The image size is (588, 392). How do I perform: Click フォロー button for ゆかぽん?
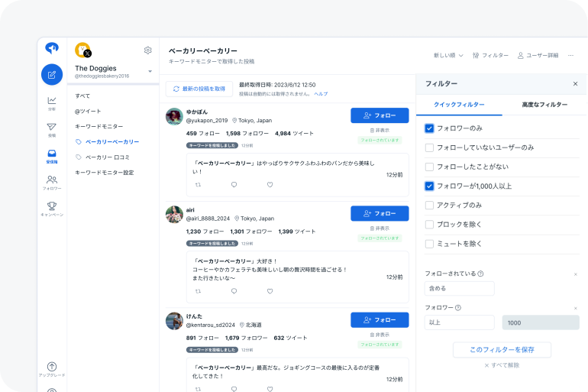[380, 115]
